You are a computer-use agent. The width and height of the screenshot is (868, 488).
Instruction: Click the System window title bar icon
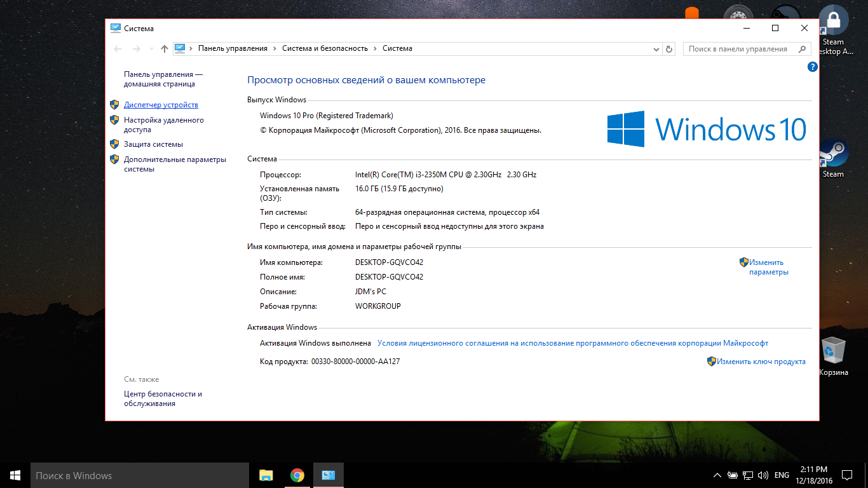pyautogui.click(x=115, y=28)
